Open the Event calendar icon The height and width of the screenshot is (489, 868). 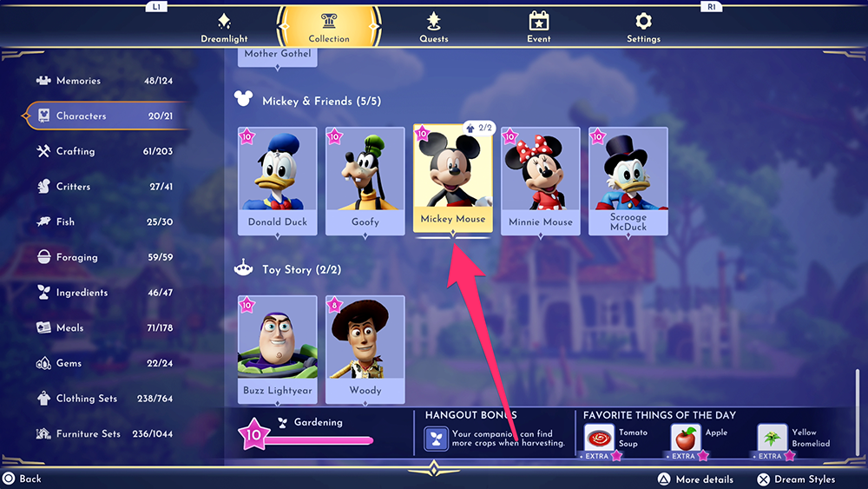click(x=539, y=21)
